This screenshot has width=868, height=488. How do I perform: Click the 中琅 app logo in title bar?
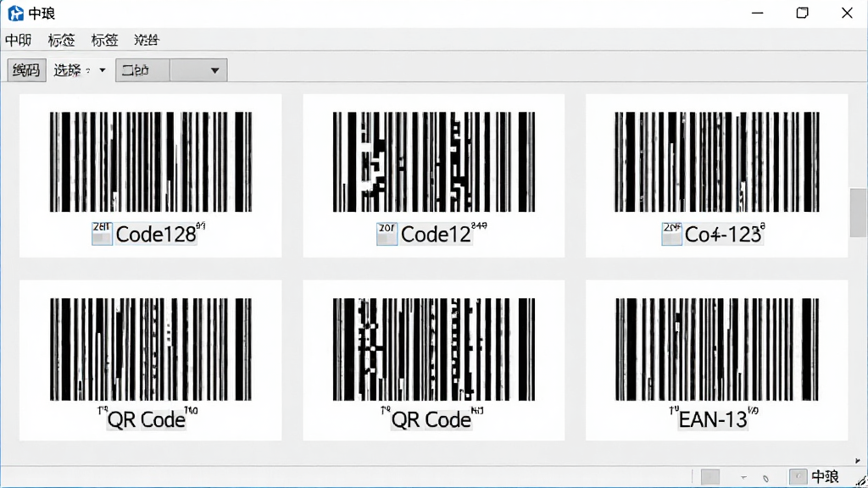tap(15, 13)
